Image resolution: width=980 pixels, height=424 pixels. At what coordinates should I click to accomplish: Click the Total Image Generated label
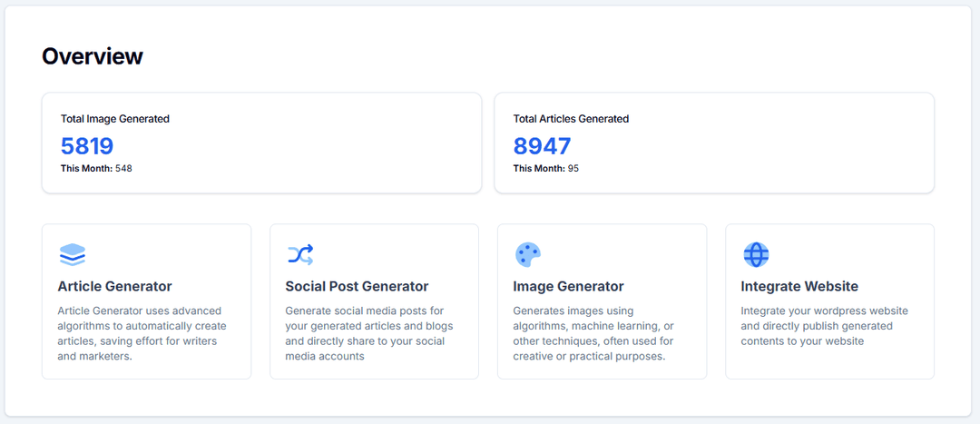coord(115,119)
